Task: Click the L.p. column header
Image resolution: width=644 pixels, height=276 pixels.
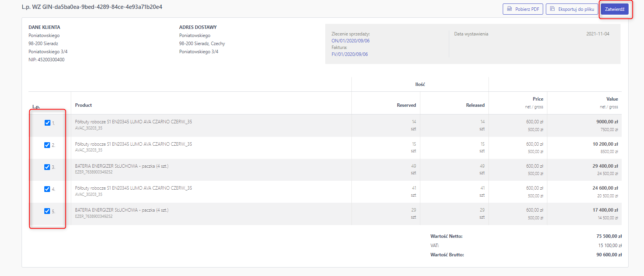Action: pyautogui.click(x=36, y=107)
